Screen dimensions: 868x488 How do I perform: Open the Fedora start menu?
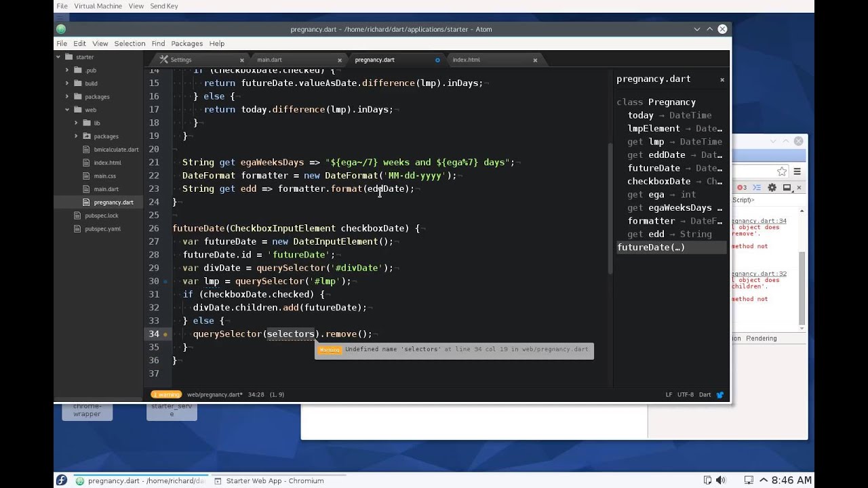pyautogui.click(x=62, y=481)
